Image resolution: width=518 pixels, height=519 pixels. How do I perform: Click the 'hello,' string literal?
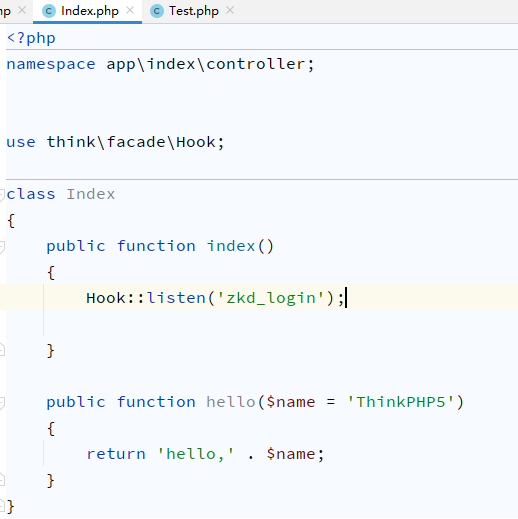coord(196,454)
